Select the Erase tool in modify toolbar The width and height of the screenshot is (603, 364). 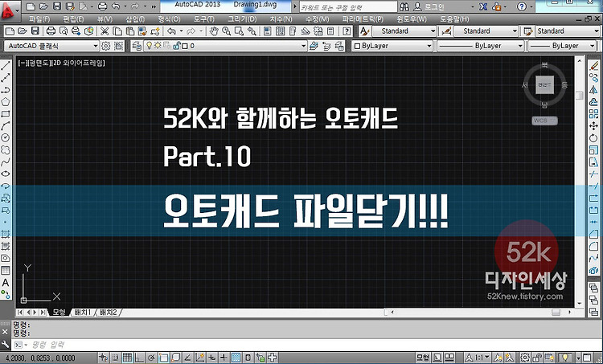tap(594, 66)
